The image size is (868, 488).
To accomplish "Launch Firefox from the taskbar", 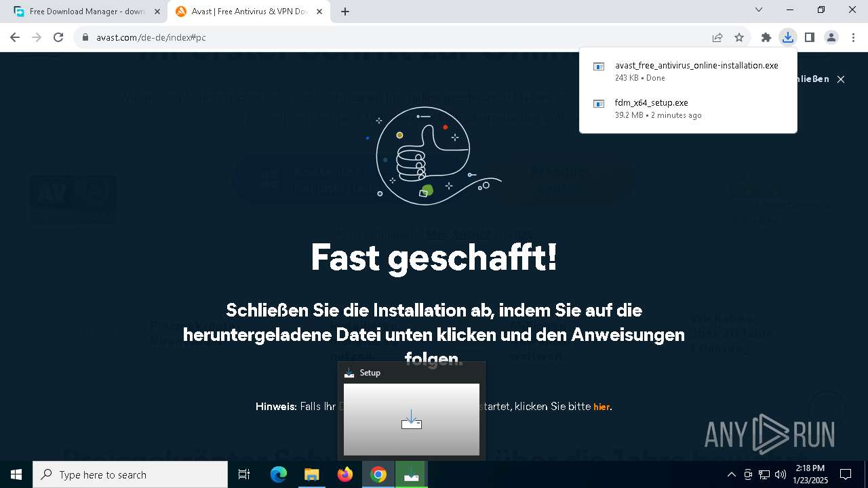I will [345, 474].
